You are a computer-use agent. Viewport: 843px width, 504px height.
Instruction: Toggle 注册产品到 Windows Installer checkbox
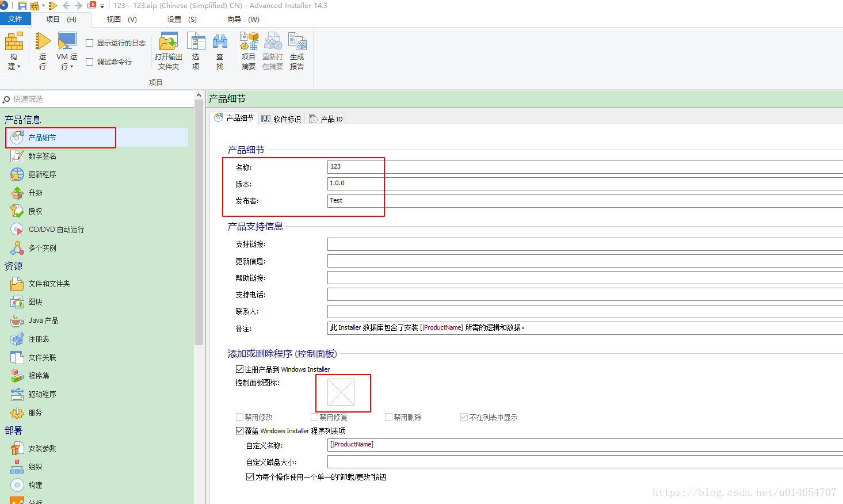click(x=239, y=369)
